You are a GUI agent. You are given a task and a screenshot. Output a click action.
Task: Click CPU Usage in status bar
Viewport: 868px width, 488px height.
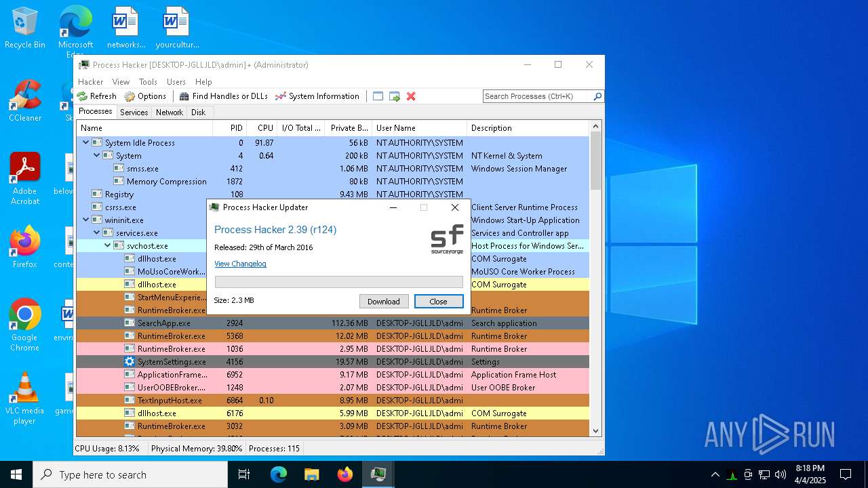(106, 448)
